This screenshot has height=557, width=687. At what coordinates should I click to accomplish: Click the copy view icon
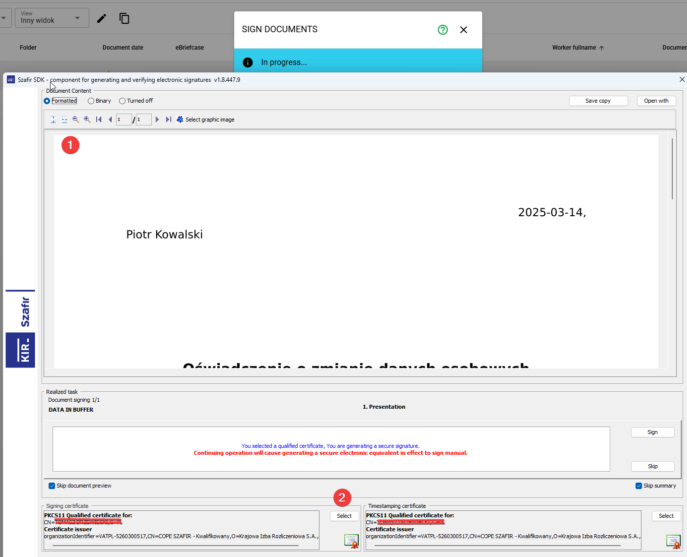point(124,18)
